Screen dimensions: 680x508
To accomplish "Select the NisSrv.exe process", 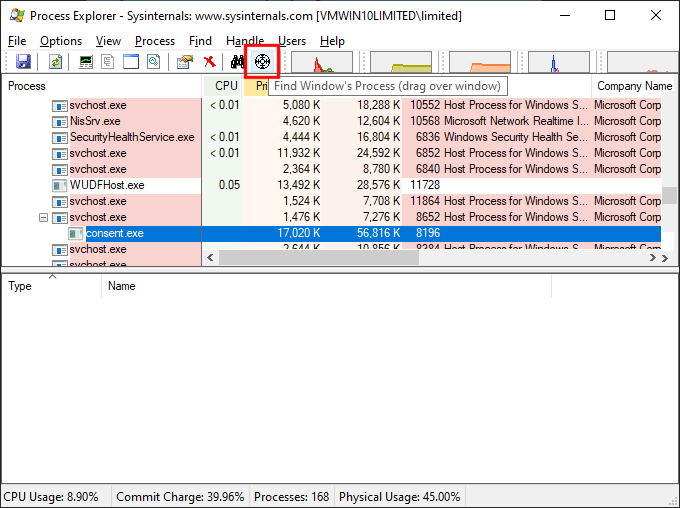I will coord(95,121).
